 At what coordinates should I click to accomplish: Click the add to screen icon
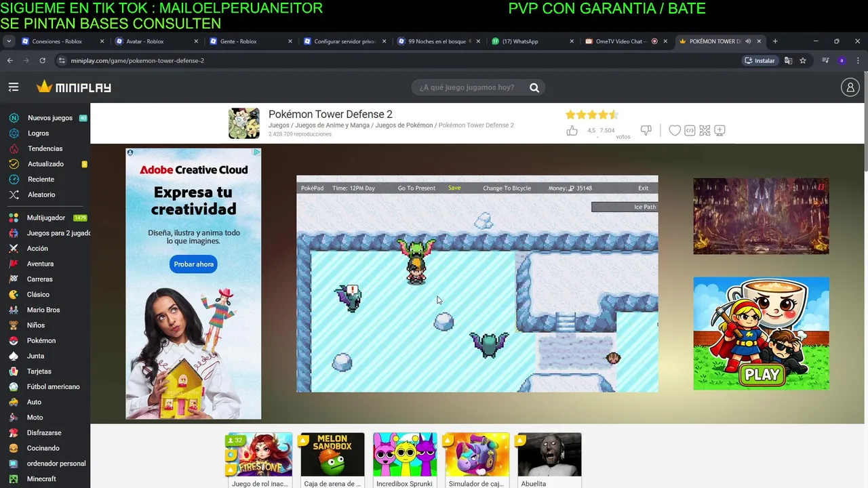720,130
